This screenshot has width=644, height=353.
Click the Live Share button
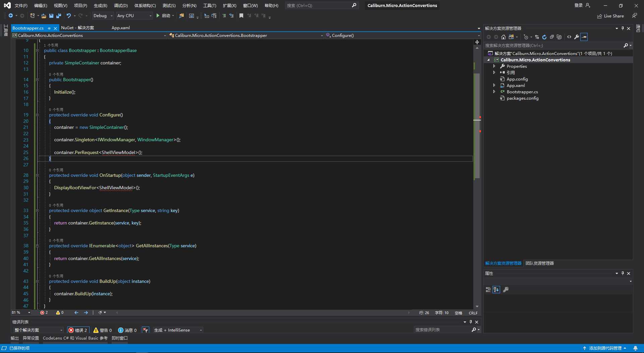(x=610, y=16)
